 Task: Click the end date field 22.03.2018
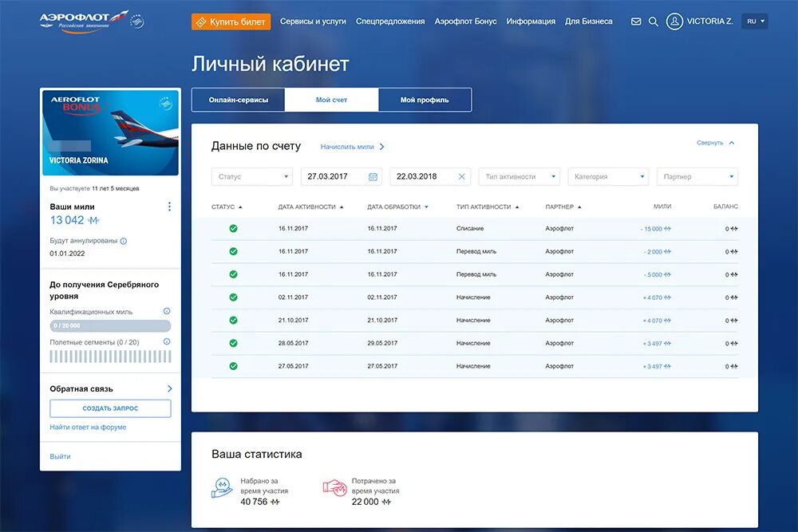click(430, 176)
